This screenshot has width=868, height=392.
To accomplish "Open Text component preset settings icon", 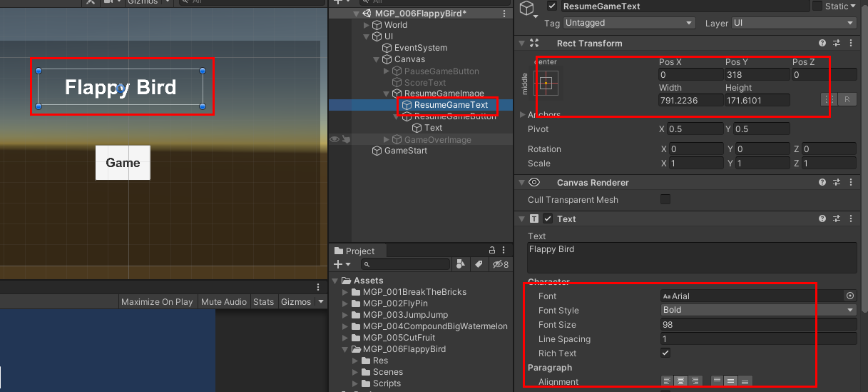I will (x=836, y=219).
